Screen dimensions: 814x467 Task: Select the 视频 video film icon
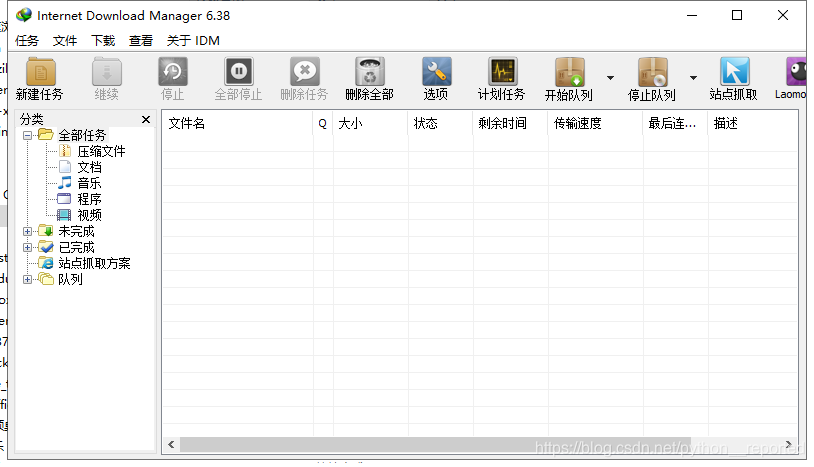(x=64, y=215)
